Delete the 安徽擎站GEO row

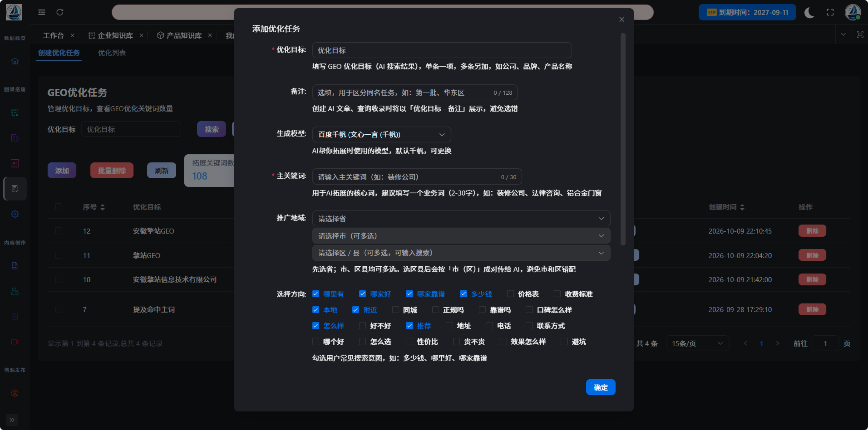[812, 231]
